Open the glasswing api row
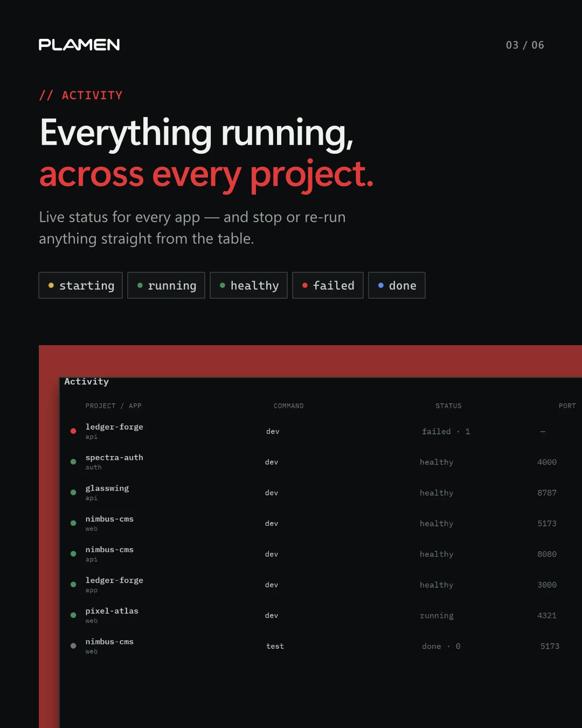Image resolution: width=582 pixels, height=728 pixels. 321,493
